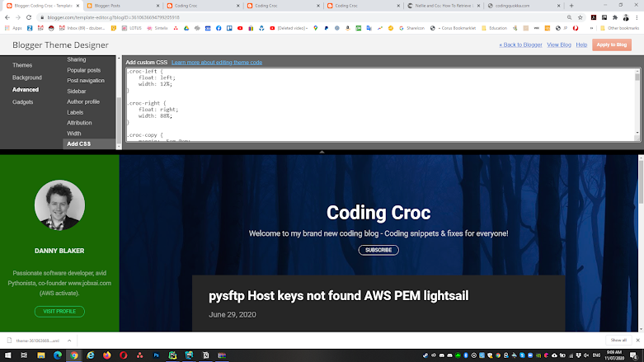The width and height of the screenshot is (644, 362).
Task: Open the Width advanced option
Action: [x=74, y=134]
